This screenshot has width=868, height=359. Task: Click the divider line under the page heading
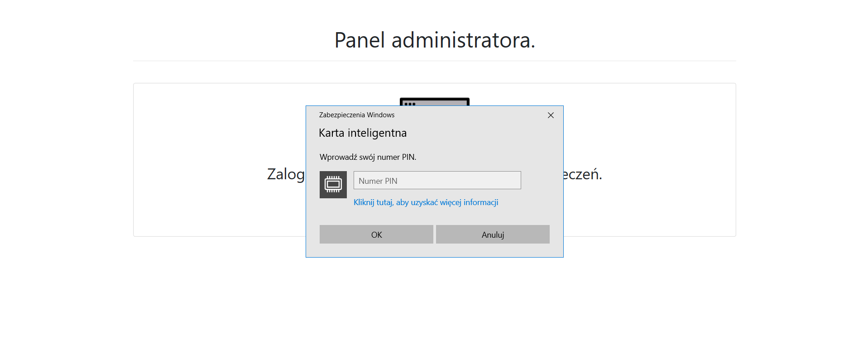(x=434, y=61)
